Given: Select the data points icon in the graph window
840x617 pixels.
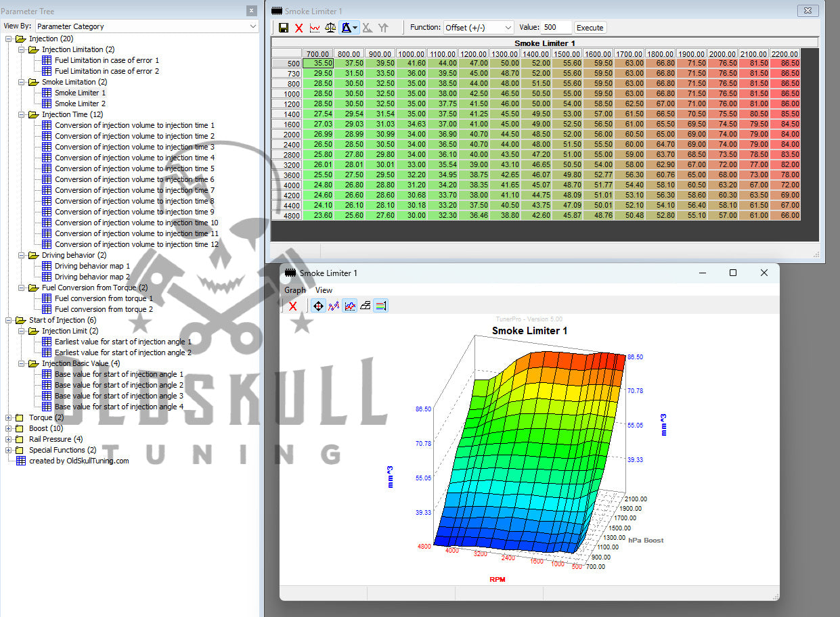Looking at the screenshot, I should [x=334, y=305].
